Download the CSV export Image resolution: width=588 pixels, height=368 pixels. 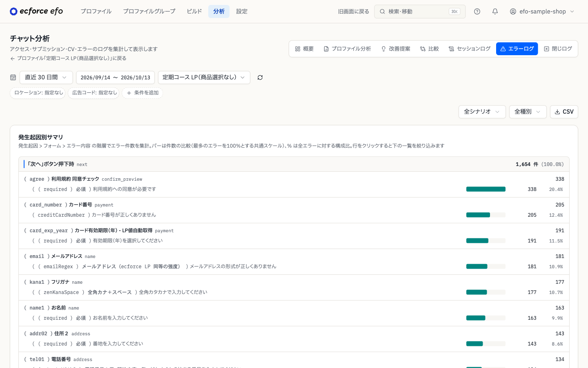[x=564, y=112]
